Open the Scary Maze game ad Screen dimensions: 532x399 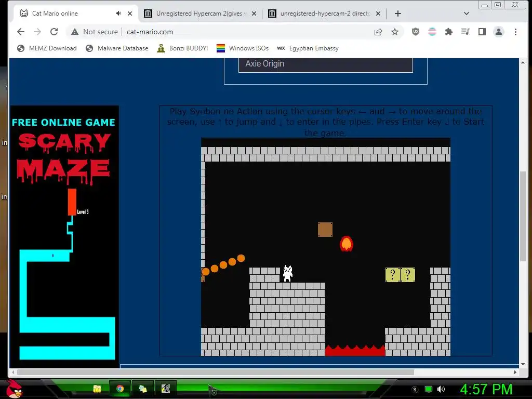point(65,236)
